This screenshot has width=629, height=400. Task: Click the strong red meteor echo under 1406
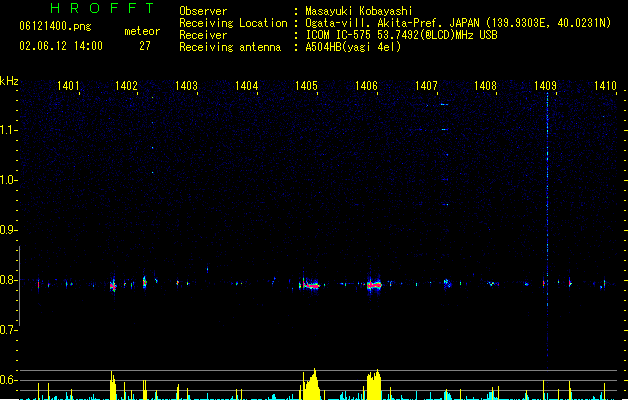click(374, 284)
